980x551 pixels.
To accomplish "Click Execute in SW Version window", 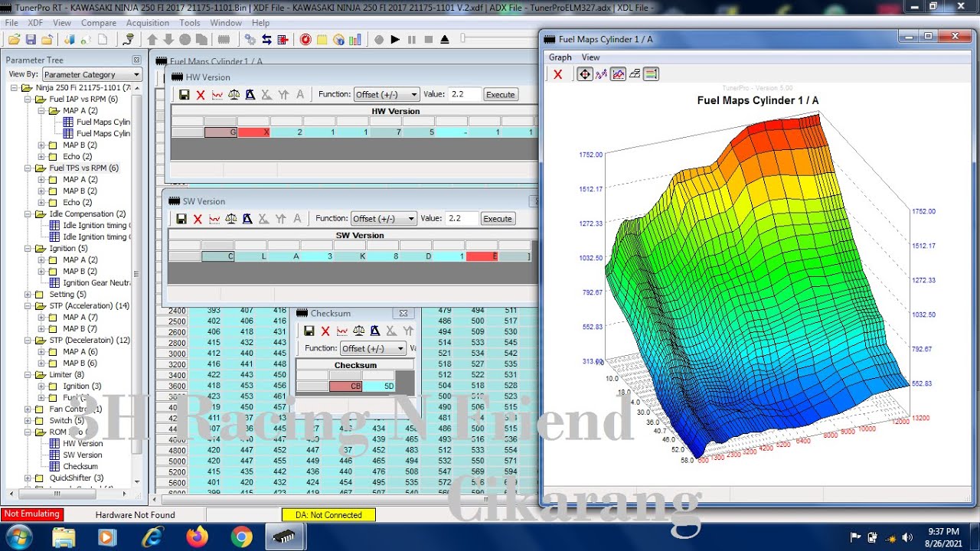I will coord(498,218).
